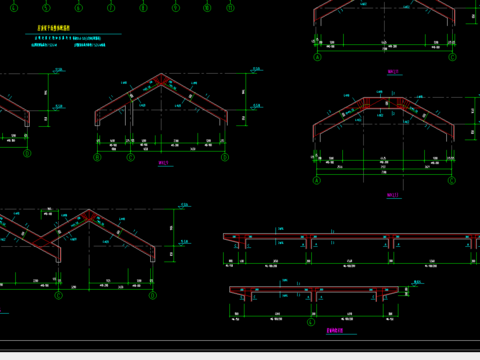Select axis bubble C under the flat-topped roof section
The height and width of the screenshot is (360, 480).
point(452,181)
